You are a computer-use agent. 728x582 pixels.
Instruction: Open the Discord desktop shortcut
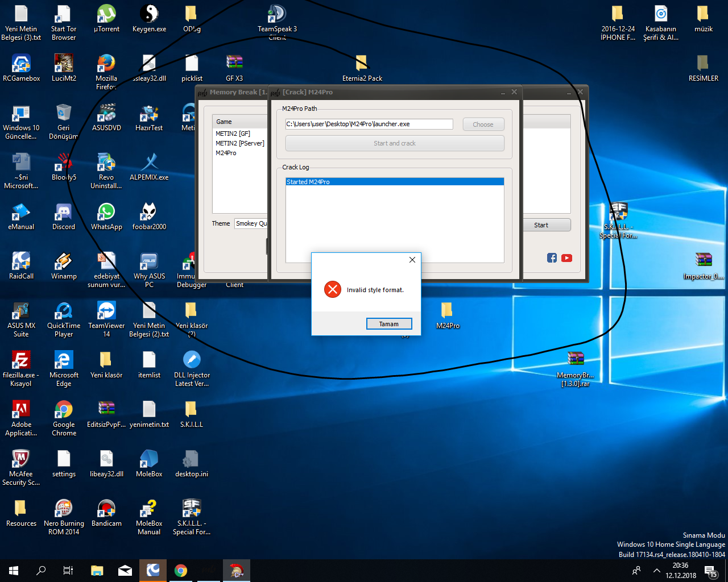[x=64, y=217]
